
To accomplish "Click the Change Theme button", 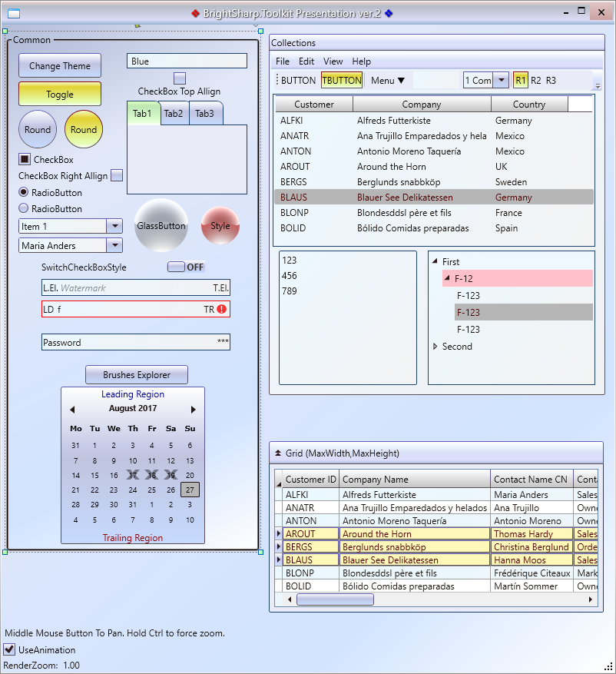I will click(x=60, y=66).
